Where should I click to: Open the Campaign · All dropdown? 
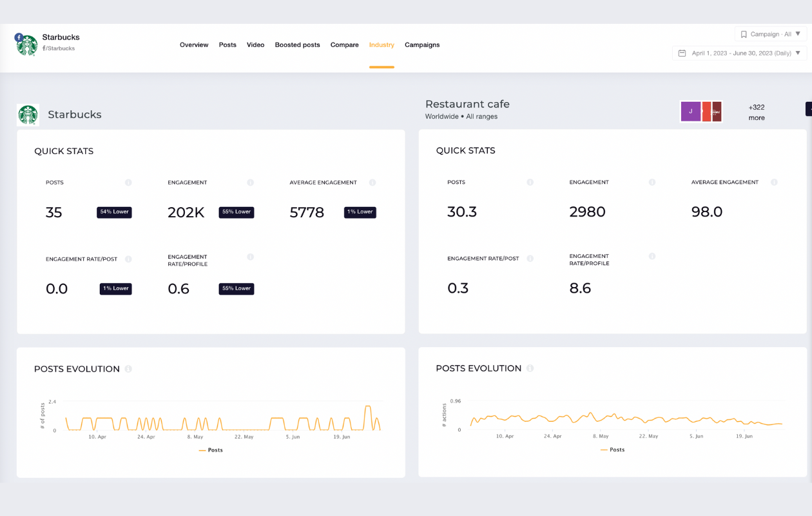coord(770,34)
